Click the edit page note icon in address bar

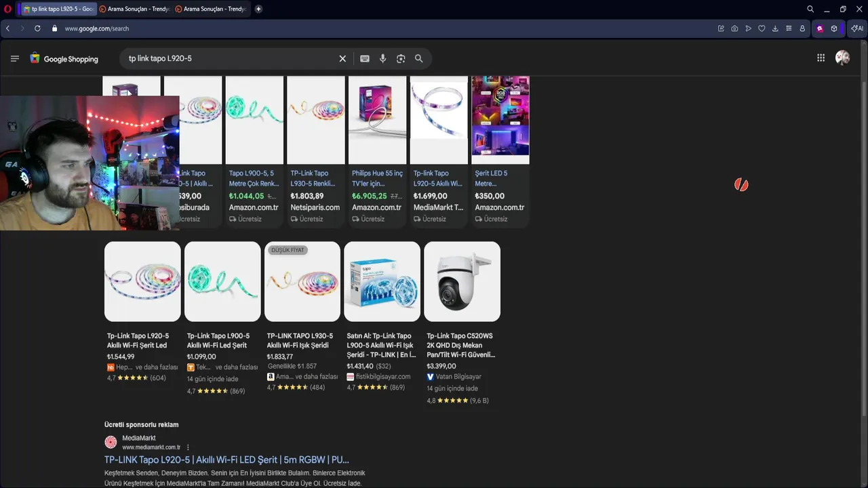click(x=721, y=28)
